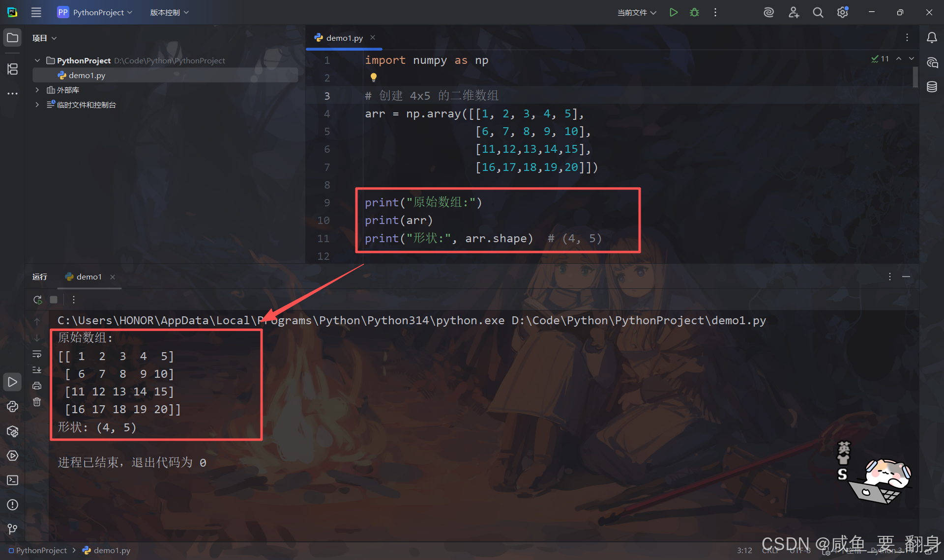Screen dimensions: 944x560
Task: Rerun demo1 in the Run panel
Action: point(37,300)
